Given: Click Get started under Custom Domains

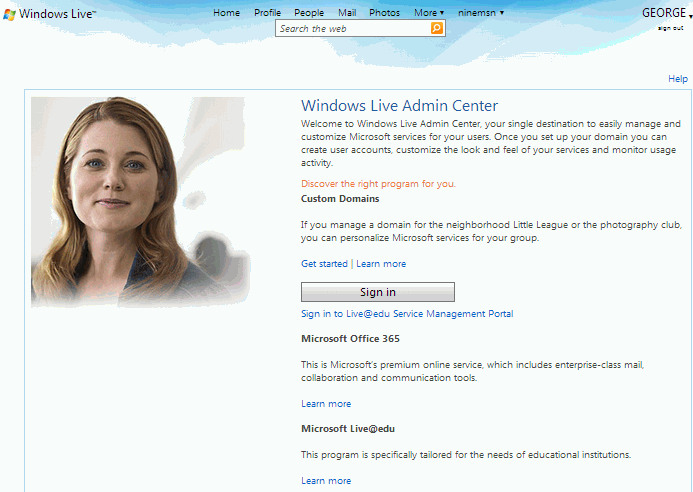Looking at the screenshot, I should click(x=324, y=264).
